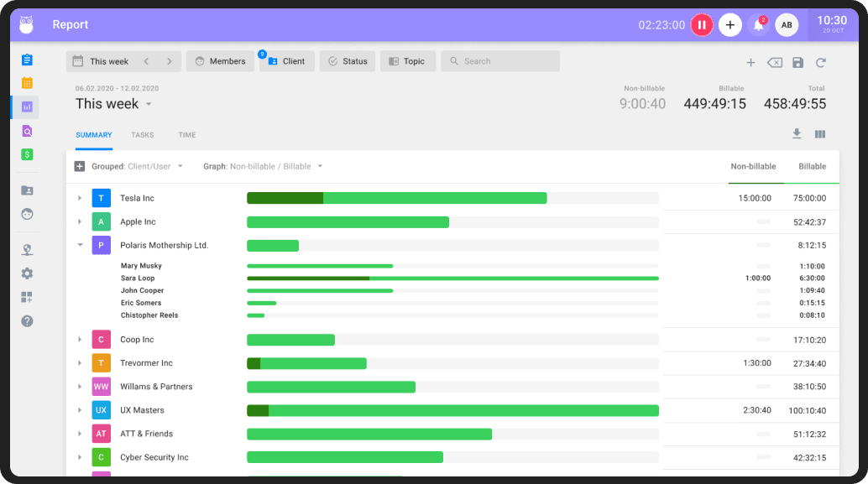The height and width of the screenshot is (484, 868).
Task: Expand the Tesla Inc row
Action: (x=80, y=198)
